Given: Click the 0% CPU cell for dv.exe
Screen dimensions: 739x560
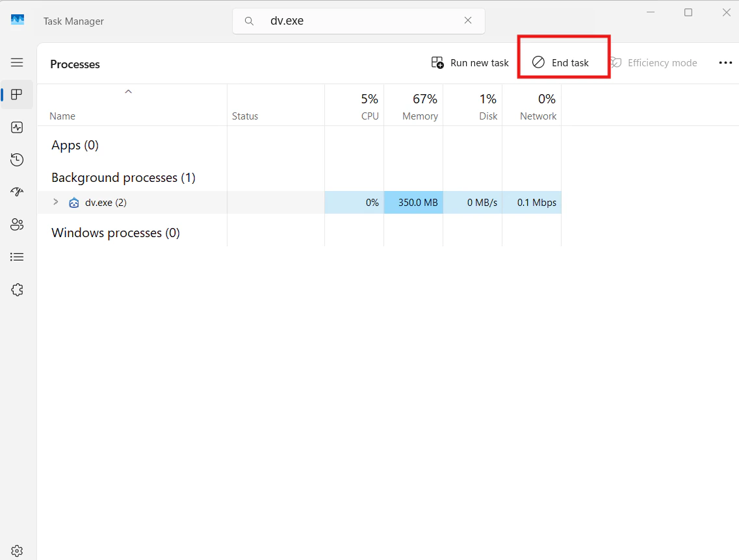Looking at the screenshot, I should 354,203.
